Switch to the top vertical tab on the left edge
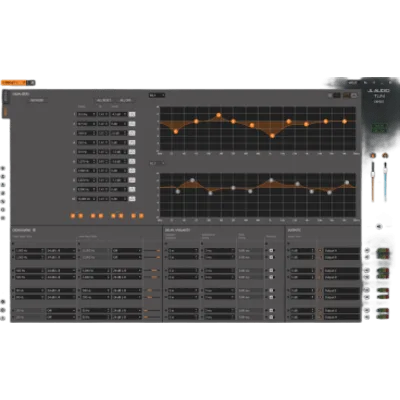Viewport: 400px width, 400px height. (x=5, y=97)
